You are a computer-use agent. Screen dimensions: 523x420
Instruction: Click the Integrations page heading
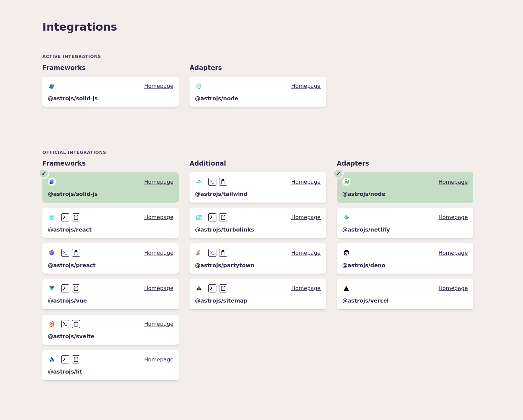click(x=80, y=27)
